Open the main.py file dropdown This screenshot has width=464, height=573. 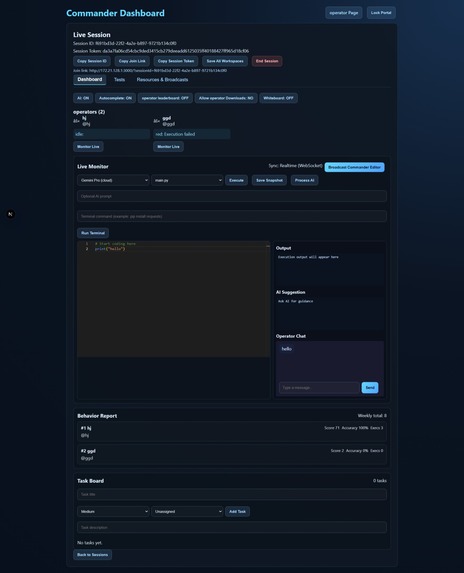click(187, 180)
